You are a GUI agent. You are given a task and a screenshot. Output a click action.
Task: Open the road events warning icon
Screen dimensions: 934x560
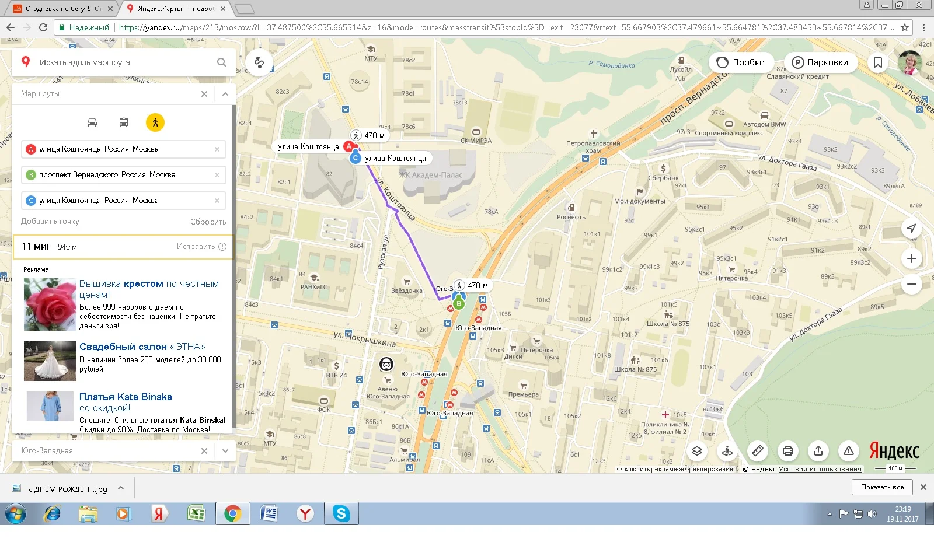click(849, 450)
